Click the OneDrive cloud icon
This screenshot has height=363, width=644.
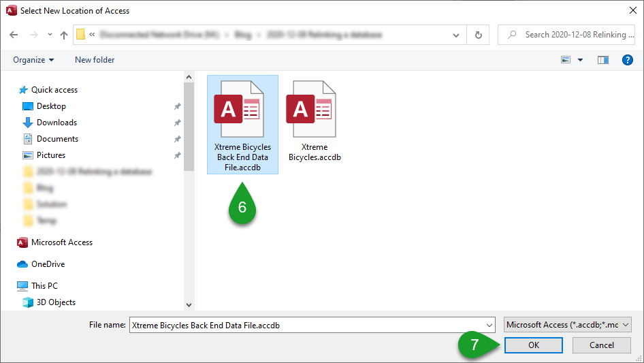coord(22,264)
